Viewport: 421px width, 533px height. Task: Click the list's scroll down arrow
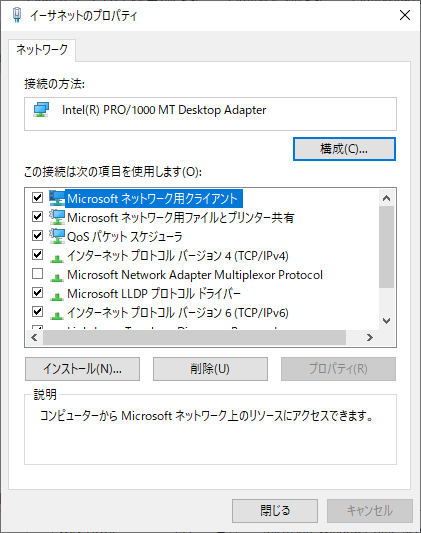click(386, 321)
